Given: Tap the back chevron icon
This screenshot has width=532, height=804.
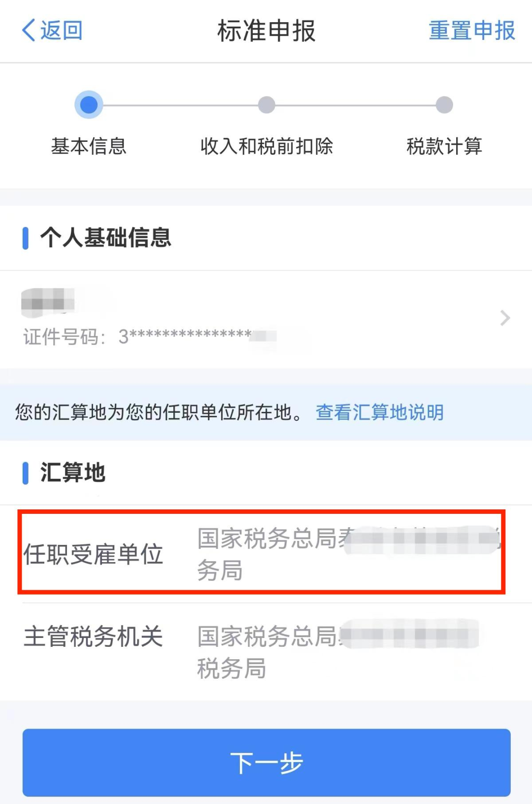Looking at the screenshot, I should [29, 31].
